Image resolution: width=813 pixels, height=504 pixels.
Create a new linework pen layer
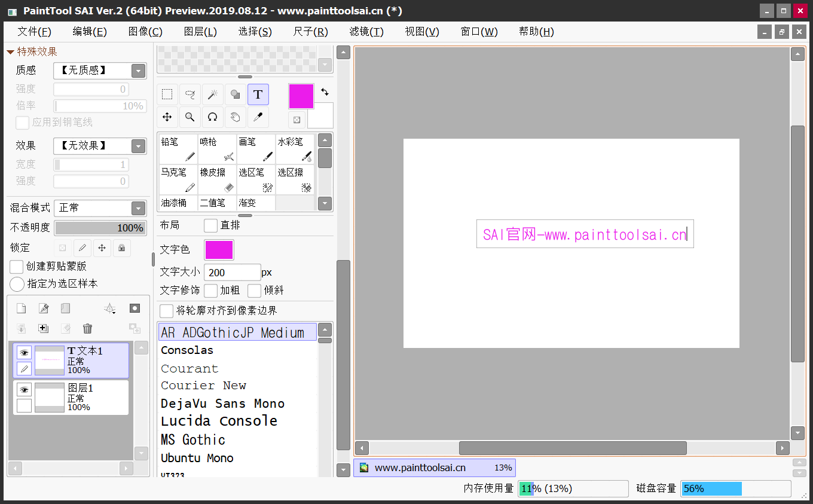click(x=43, y=308)
